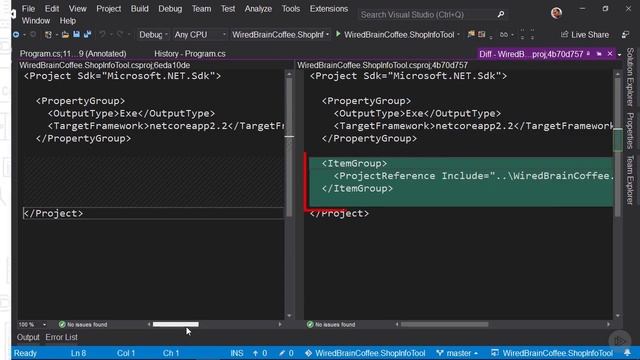Image resolution: width=640 pixels, height=360 pixels.
Task: Click the Live Share button label
Action: point(590,35)
